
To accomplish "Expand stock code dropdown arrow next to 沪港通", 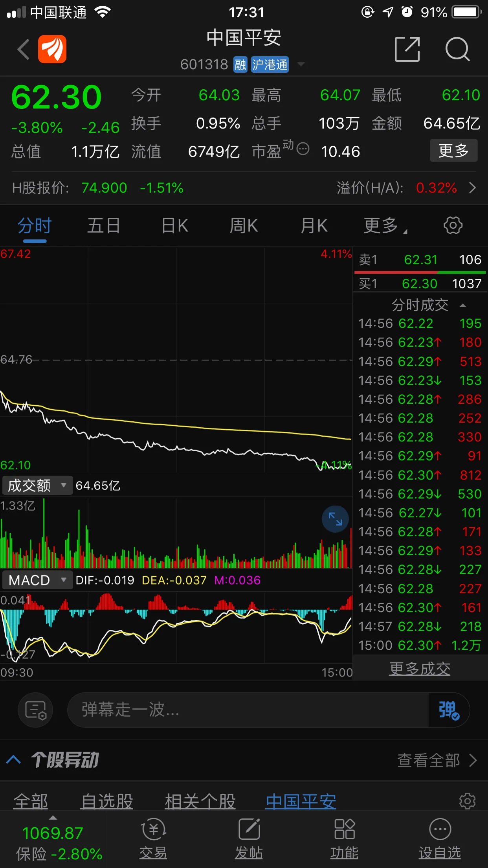I will coord(301,64).
